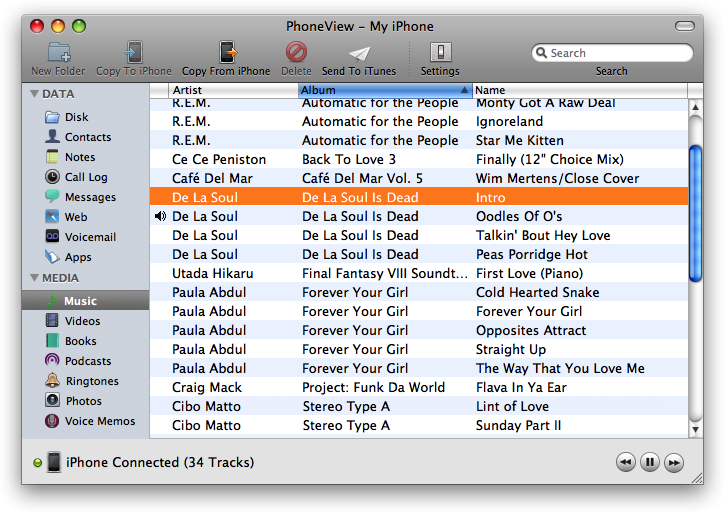
Task: Select the Opposites Attract track
Action: (419, 330)
